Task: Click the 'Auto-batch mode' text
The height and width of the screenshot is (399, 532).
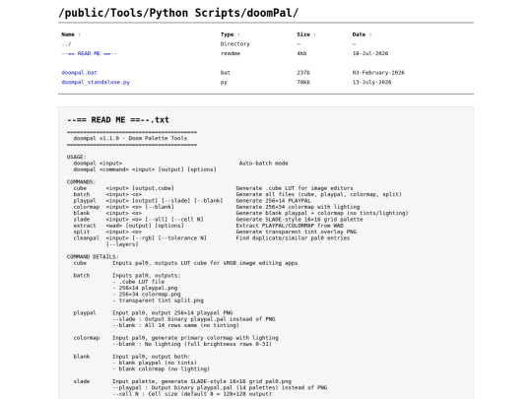Action: [264, 164]
